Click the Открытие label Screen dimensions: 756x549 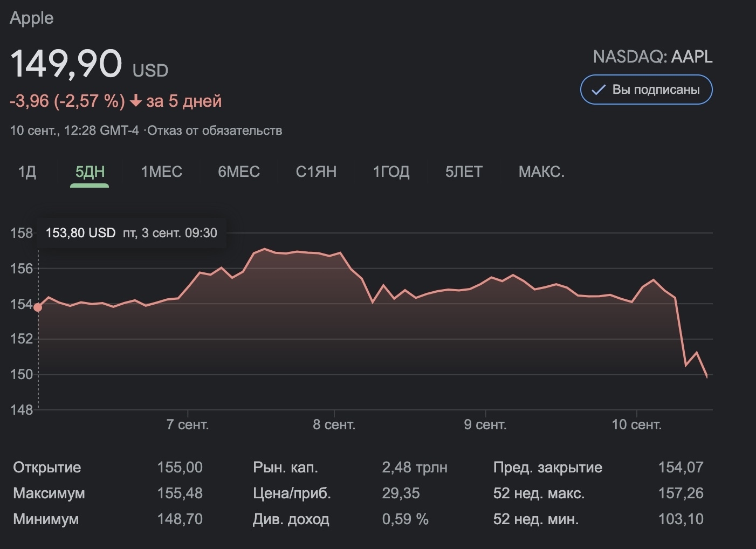(47, 467)
